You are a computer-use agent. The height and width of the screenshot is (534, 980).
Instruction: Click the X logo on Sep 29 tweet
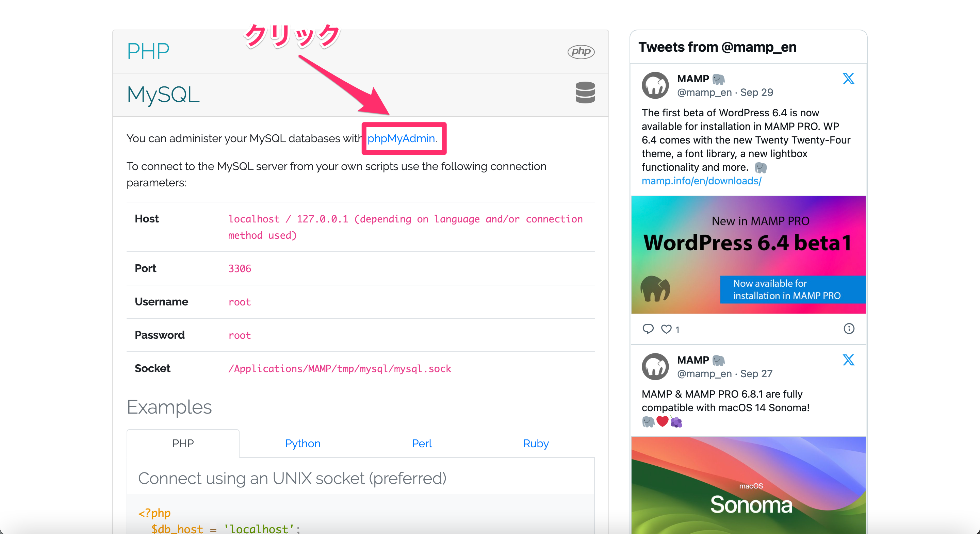click(x=848, y=79)
